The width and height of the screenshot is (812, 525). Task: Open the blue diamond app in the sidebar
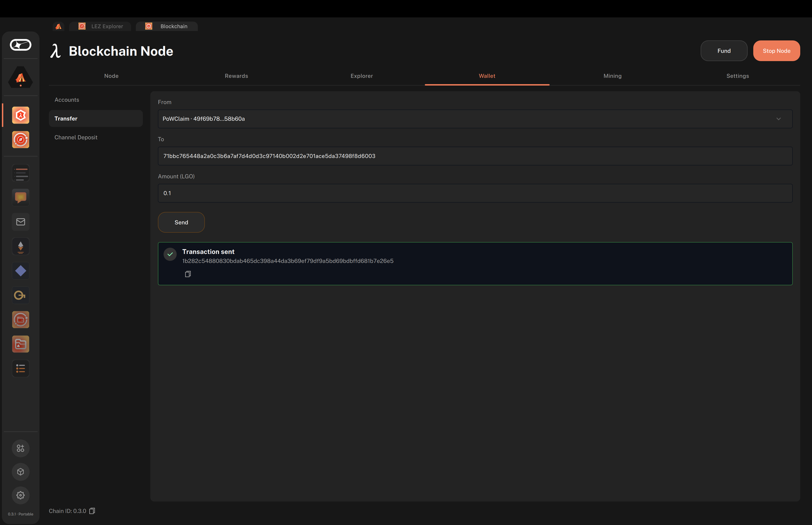pos(21,271)
